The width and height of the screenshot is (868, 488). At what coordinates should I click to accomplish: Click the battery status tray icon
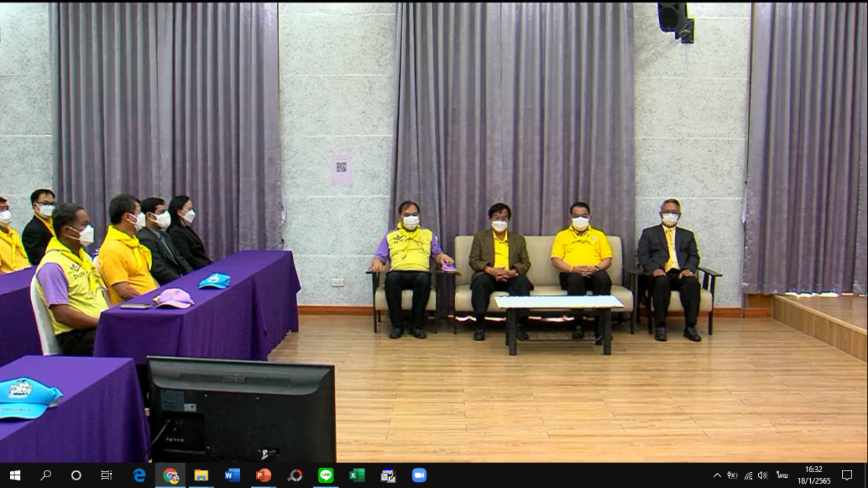tap(732, 475)
